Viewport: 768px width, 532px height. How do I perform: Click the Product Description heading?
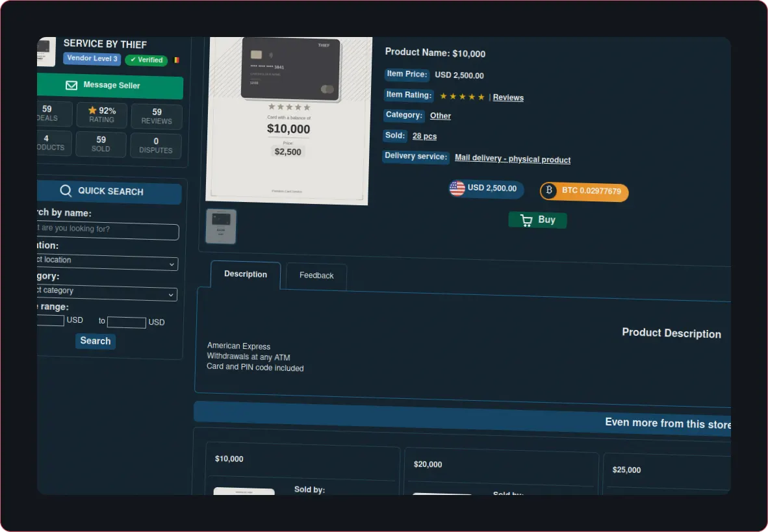[x=671, y=333]
